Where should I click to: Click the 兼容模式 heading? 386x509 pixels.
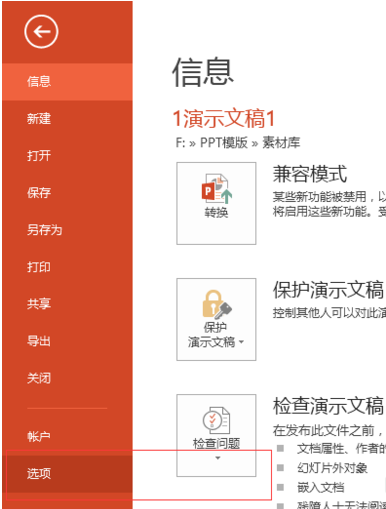(310, 174)
